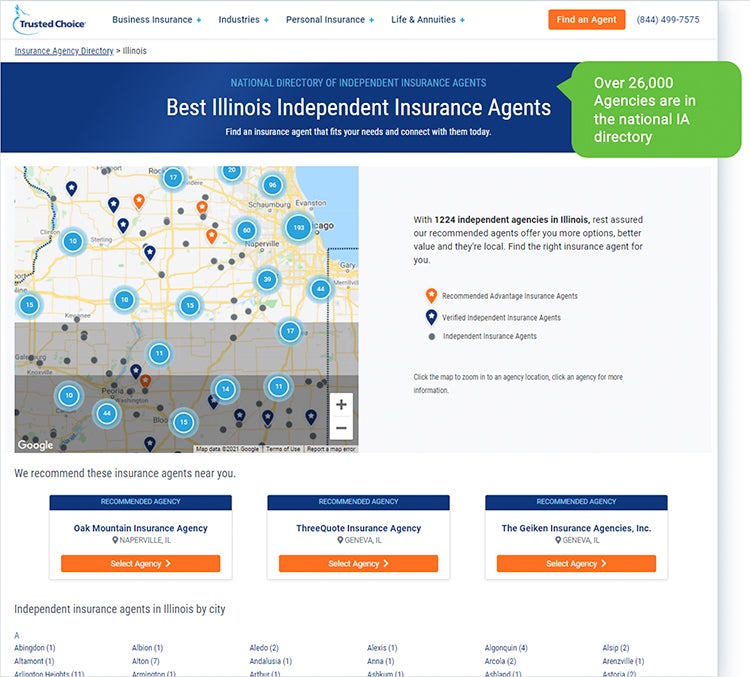This screenshot has height=677, width=750.
Task: Open the Alton (7) city link
Action: (145, 661)
